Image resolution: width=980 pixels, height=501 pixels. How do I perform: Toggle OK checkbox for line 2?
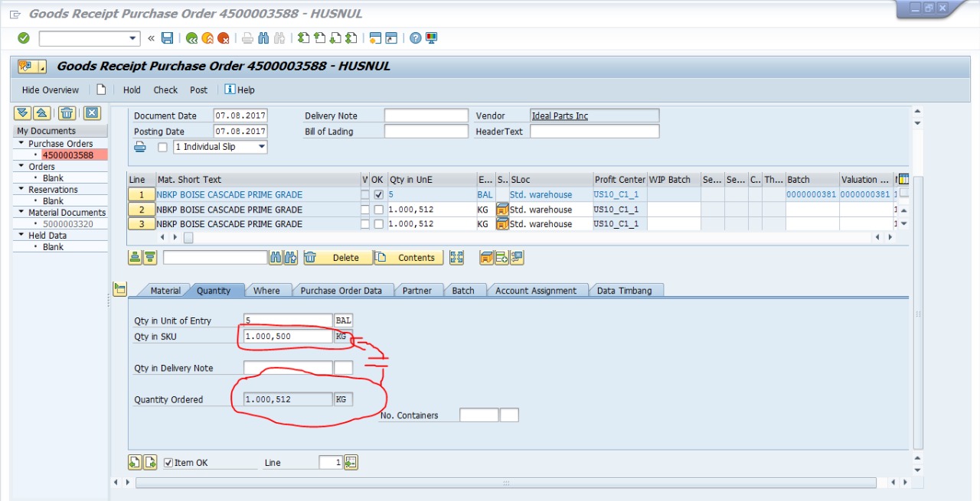(378, 210)
